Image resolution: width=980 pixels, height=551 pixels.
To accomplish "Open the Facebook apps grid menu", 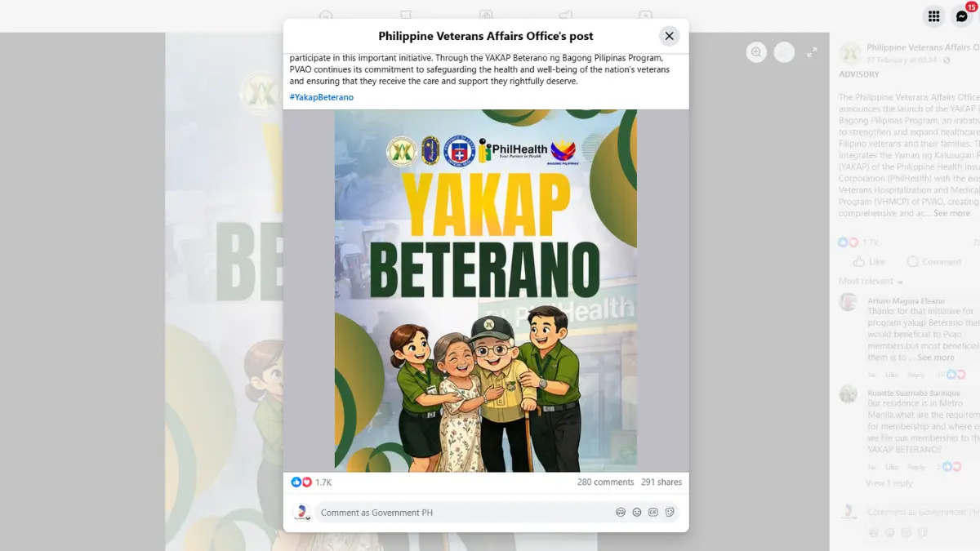I will (933, 16).
